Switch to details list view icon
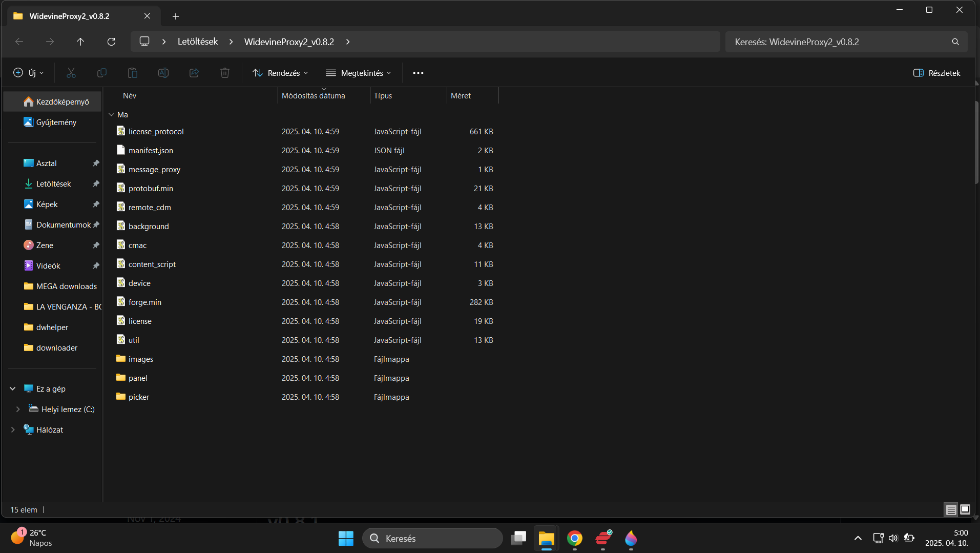Screen dimensions: 980x553 (951, 509)
